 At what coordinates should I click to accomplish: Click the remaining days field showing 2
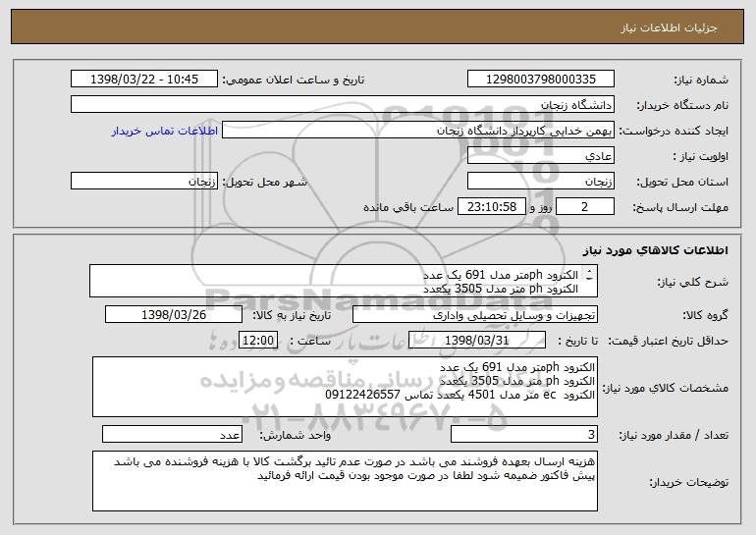tap(585, 207)
